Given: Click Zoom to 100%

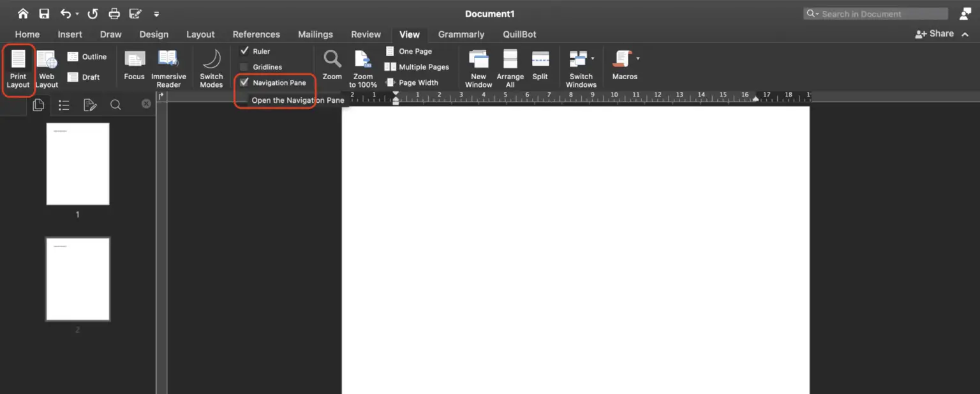Looking at the screenshot, I should pyautogui.click(x=363, y=69).
